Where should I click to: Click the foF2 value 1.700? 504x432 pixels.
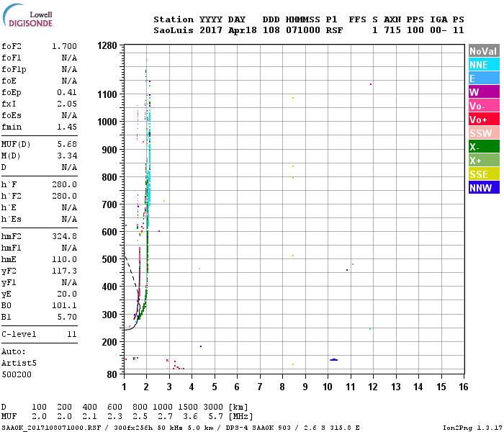tap(64, 46)
